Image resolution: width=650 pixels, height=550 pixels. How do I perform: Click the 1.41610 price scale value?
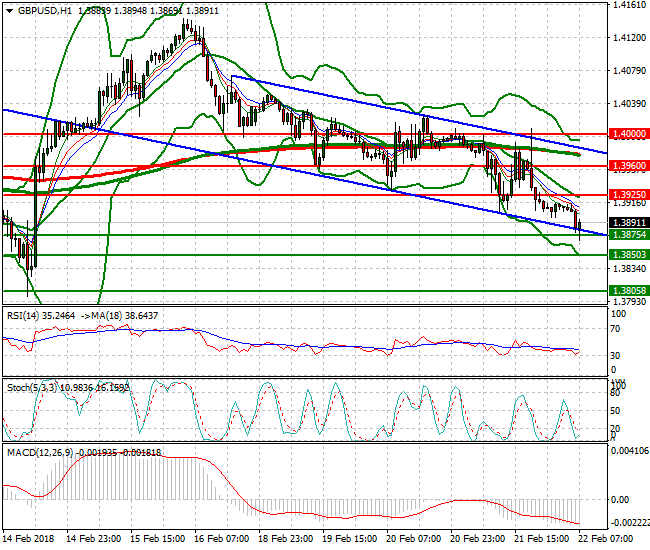[x=630, y=5]
